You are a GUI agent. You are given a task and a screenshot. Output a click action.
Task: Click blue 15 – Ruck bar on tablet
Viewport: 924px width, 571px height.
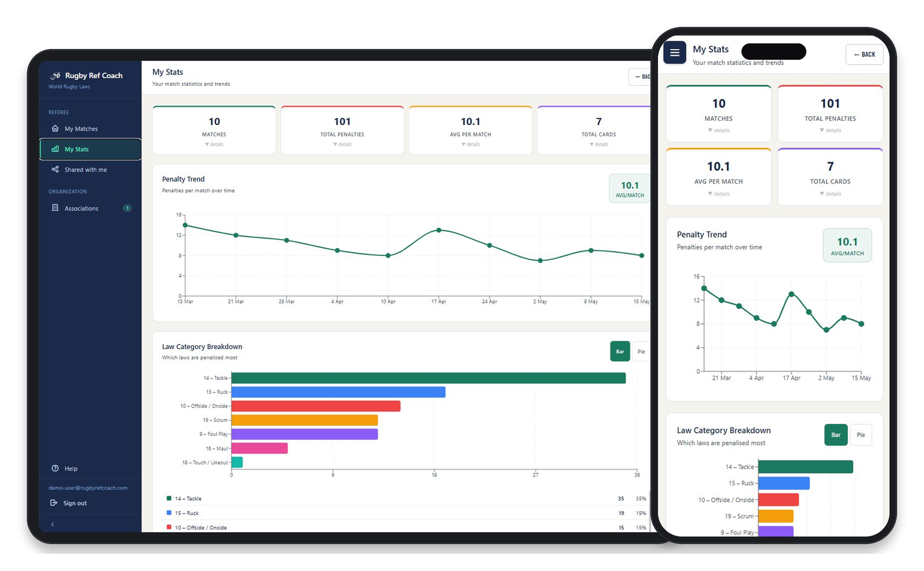[x=338, y=392]
